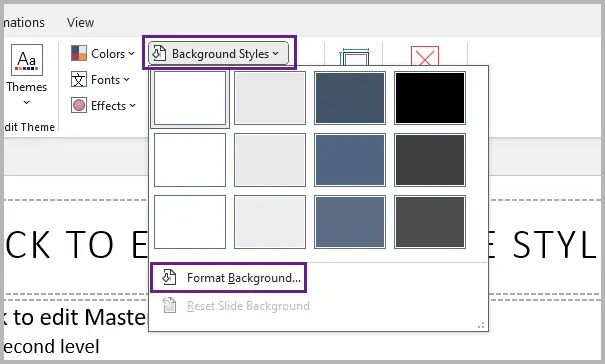
Task: Open the Background Styles dropdown
Action: coord(218,53)
